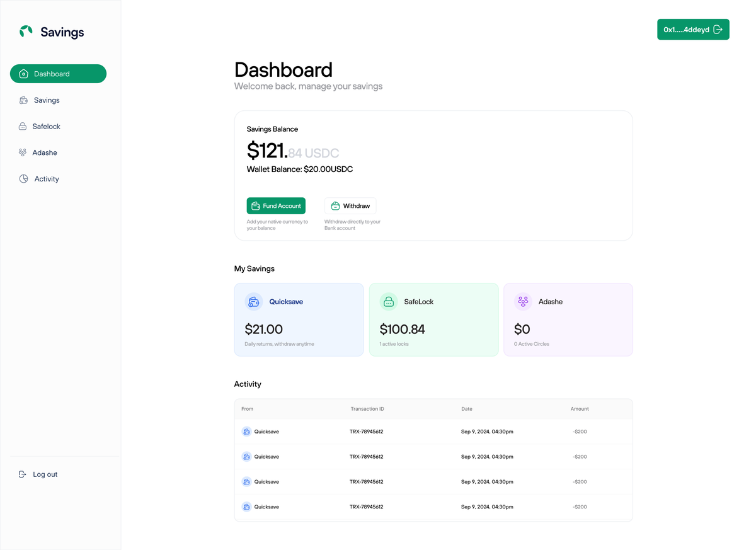The image size is (756, 550).
Task: Click the '0 Active Circles' text
Action: pos(532,344)
